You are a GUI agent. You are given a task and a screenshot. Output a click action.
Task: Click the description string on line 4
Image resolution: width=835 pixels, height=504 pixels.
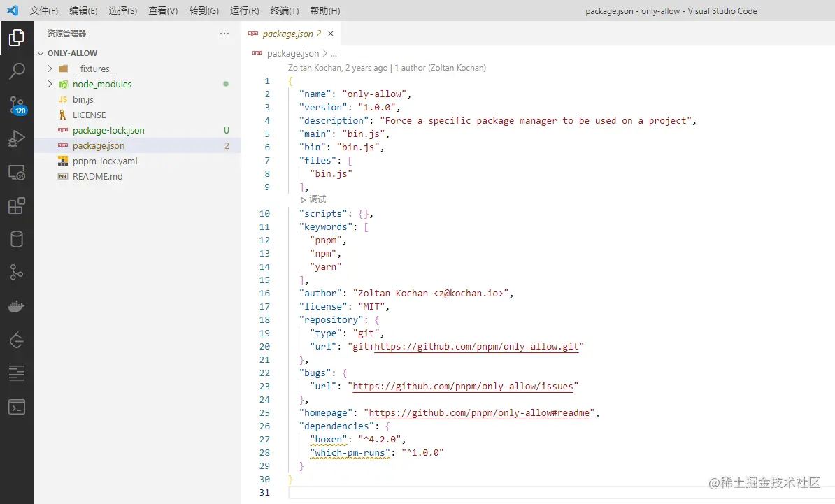coord(535,121)
